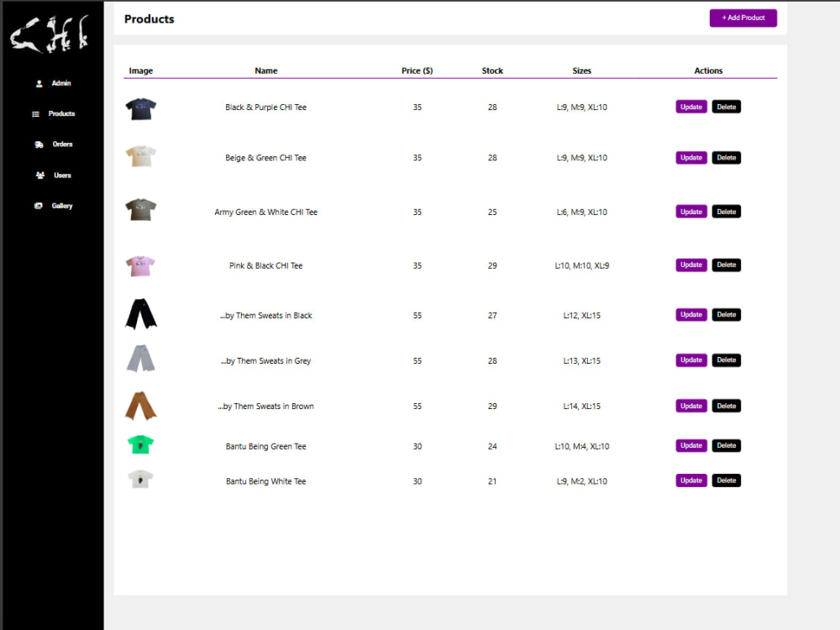Update the Sweats in Grey product

point(691,360)
